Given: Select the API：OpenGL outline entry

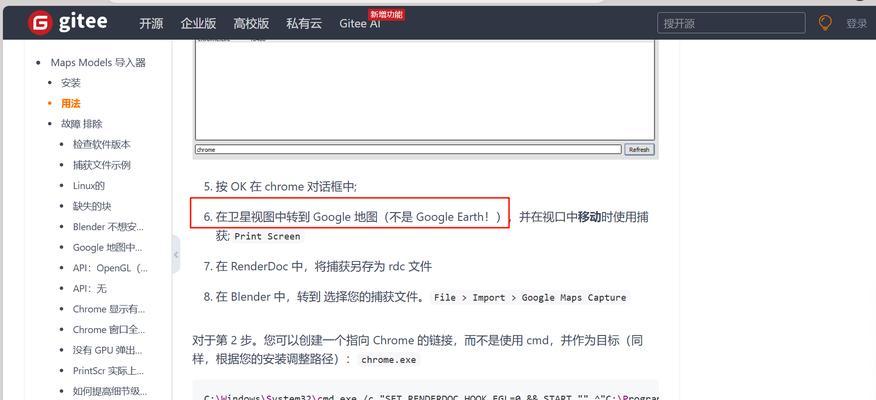Looking at the screenshot, I should pyautogui.click(x=110, y=268).
